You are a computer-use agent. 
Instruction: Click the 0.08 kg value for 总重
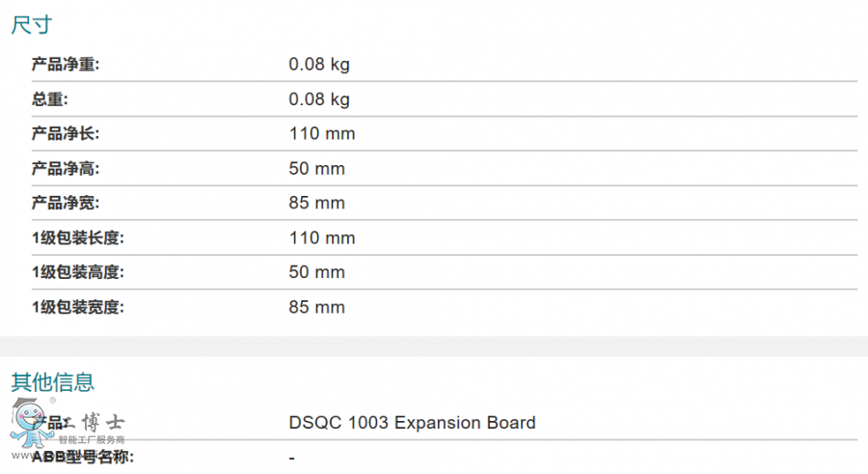[x=319, y=99]
